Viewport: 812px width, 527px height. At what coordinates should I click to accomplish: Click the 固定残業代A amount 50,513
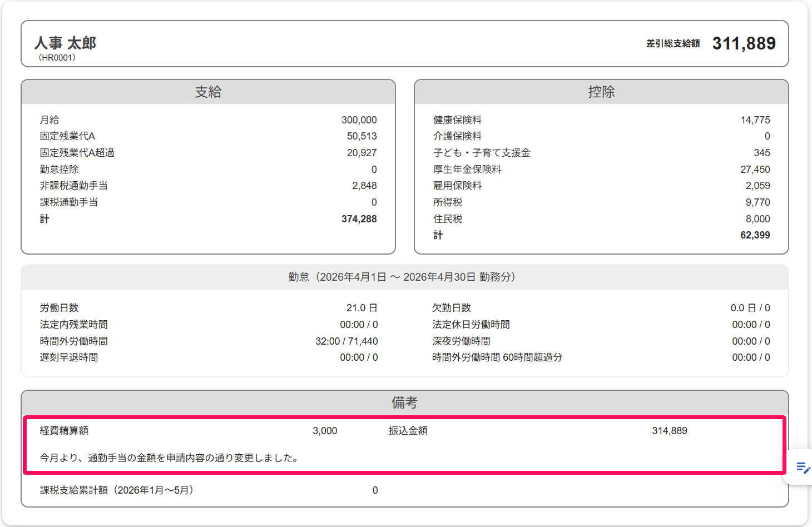362,136
